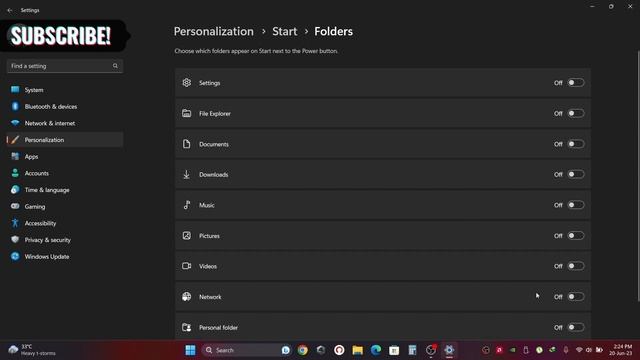Toggle the Settings folder switch on

pyautogui.click(x=576, y=83)
